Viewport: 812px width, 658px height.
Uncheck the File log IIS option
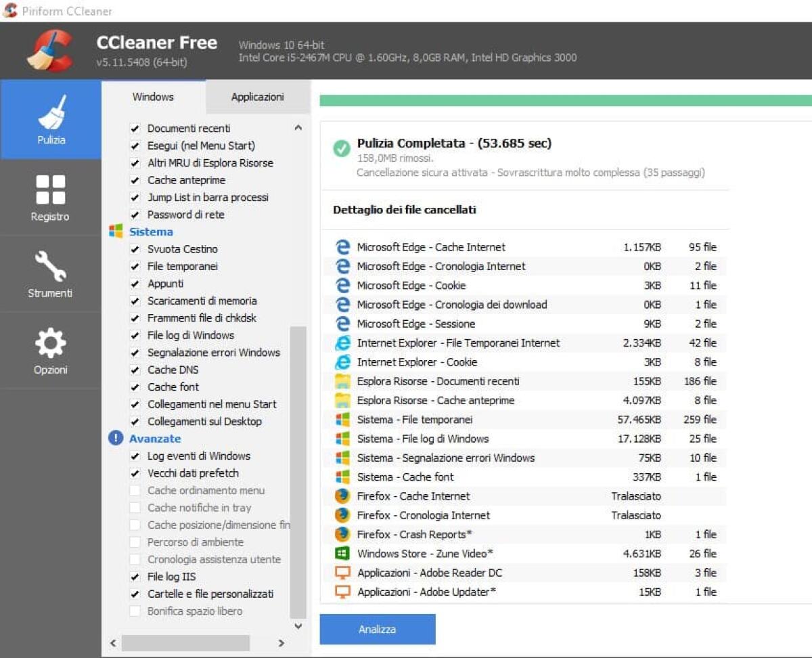pyautogui.click(x=135, y=577)
